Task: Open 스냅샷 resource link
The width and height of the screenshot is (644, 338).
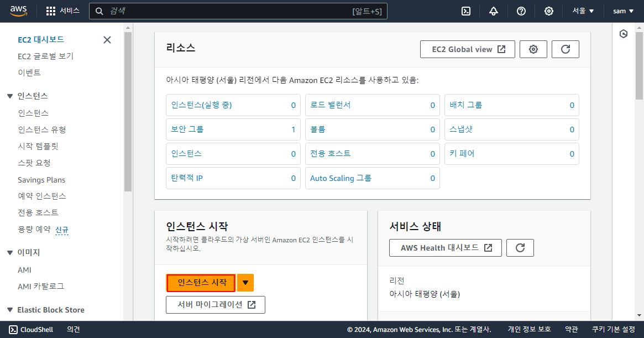Action: [x=461, y=129]
